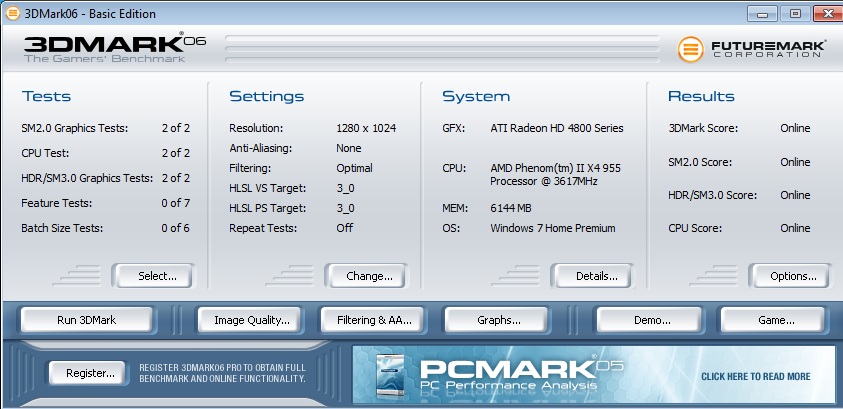
Task: Click the SM2.0 Score 'Online' value
Action: 795,162
